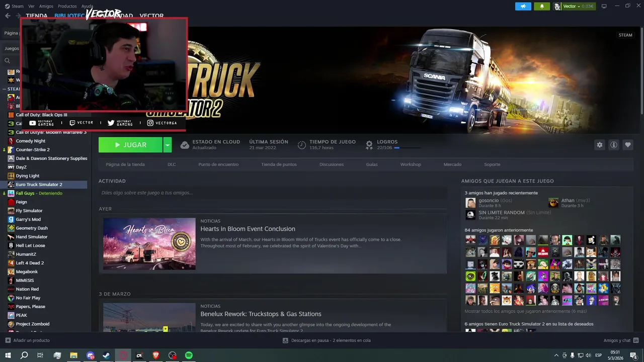Open the green notifications bell
The width and height of the screenshot is (644, 362).
pyautogui.click(x=542, y=6)
